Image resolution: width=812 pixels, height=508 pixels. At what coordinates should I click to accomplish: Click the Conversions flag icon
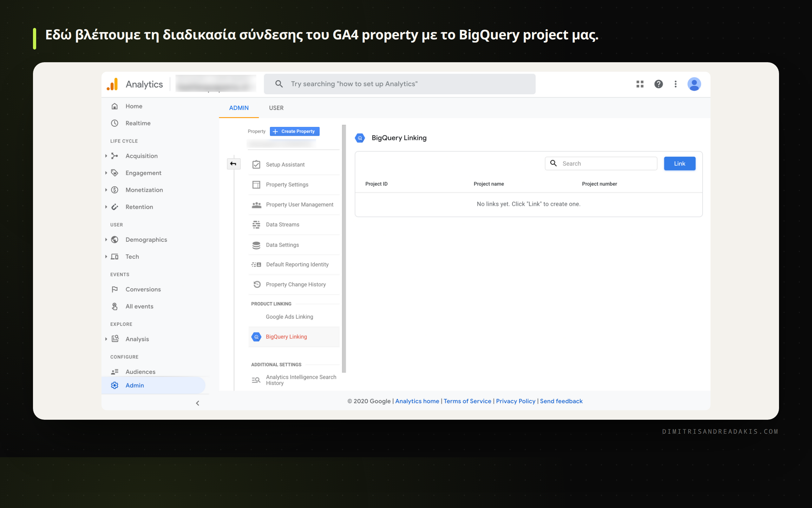coord(115,289)
